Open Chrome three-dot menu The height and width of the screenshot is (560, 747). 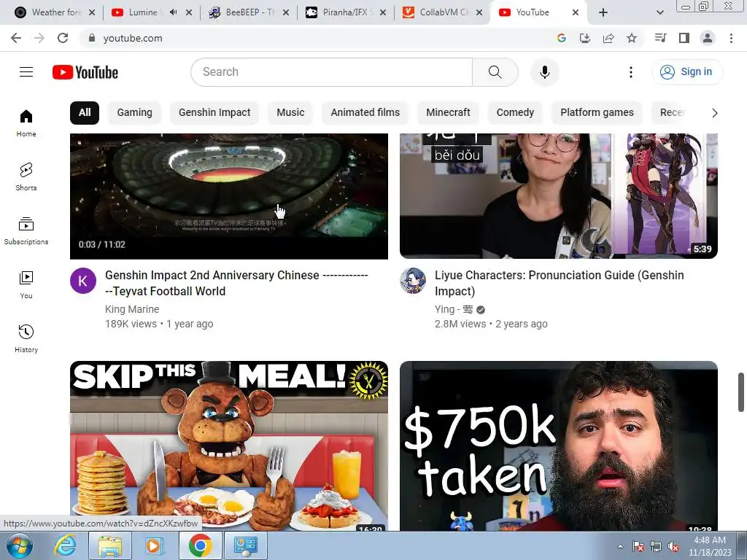point(731,38)
